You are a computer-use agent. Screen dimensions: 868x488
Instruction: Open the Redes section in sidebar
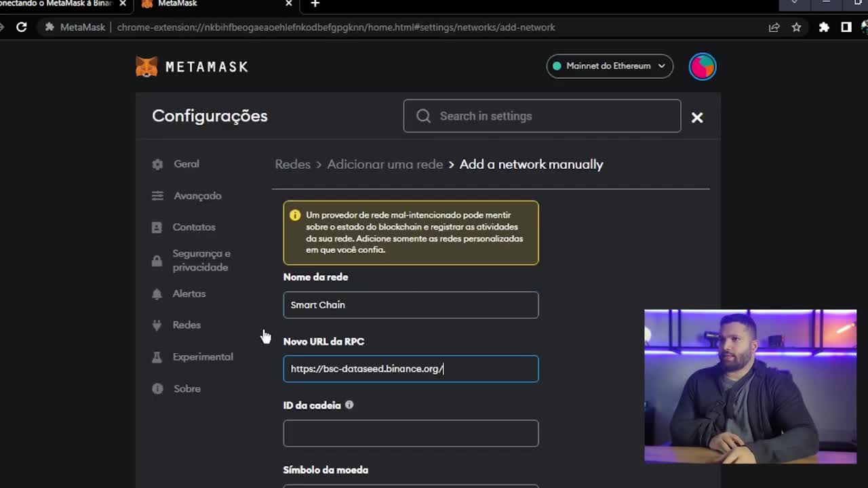point(186,325)
